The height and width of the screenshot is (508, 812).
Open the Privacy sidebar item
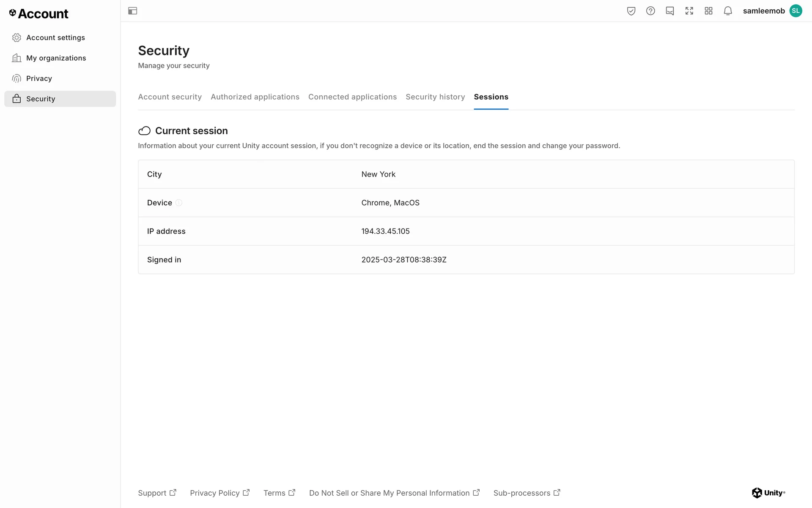click(39, 78)
